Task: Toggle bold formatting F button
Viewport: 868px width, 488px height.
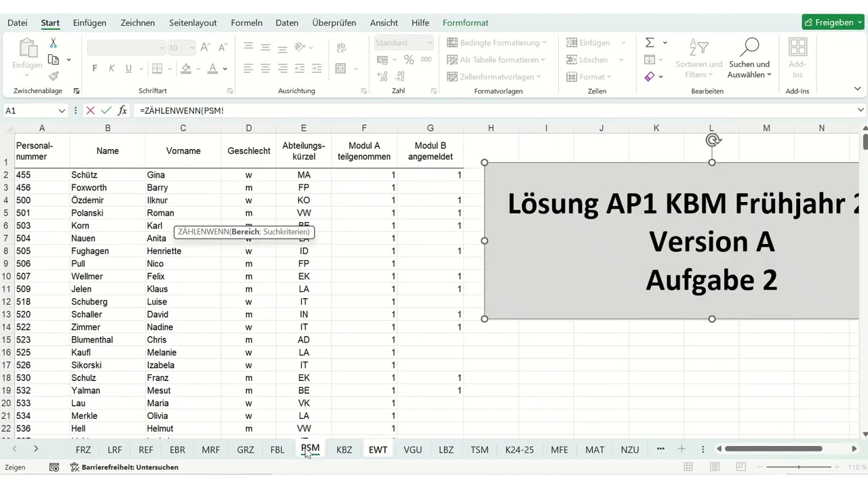Action: (x=94, y=68)
